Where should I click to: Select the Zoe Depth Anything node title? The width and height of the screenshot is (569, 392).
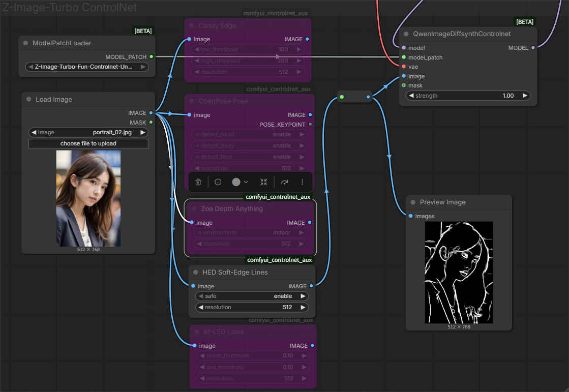(232, 208)
